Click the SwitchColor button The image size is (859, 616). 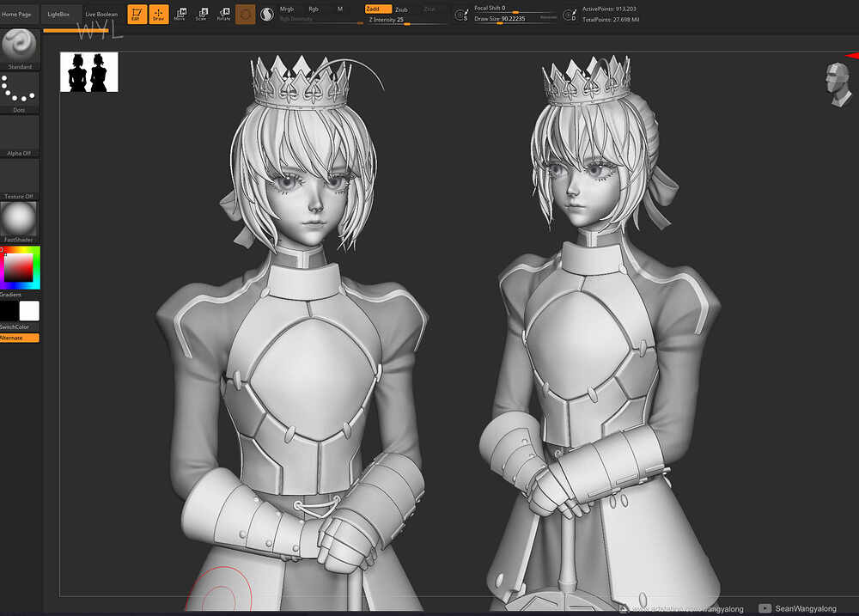[x=15, y=327]
